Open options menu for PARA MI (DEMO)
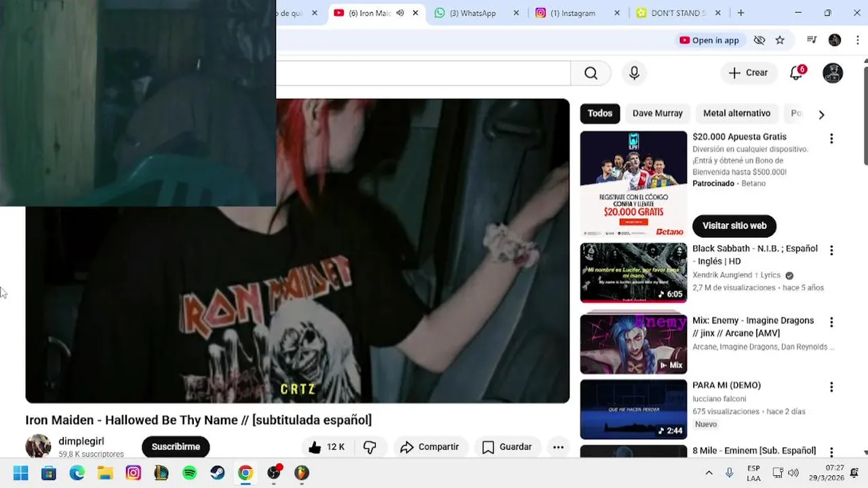868x488 pixels. [x=831, y=387]
